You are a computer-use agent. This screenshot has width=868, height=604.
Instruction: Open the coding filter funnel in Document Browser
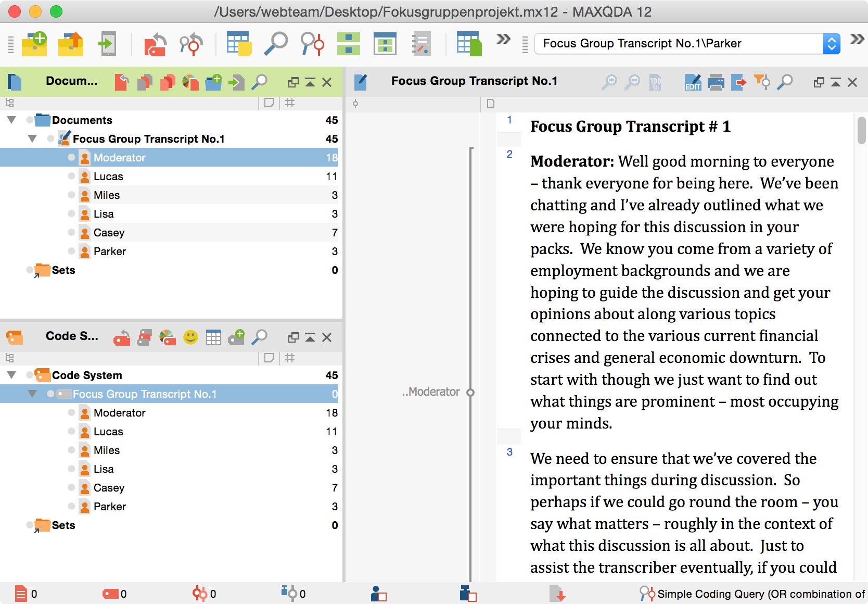pos(762,82)
